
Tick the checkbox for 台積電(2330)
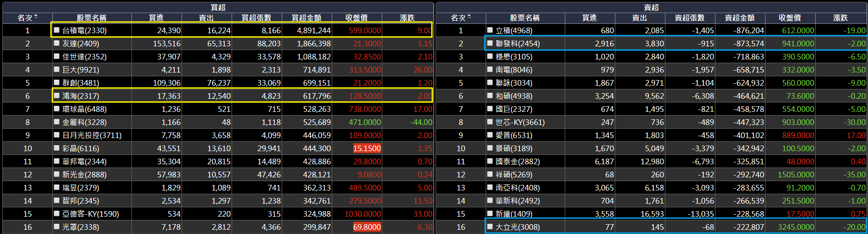[57, 30]
